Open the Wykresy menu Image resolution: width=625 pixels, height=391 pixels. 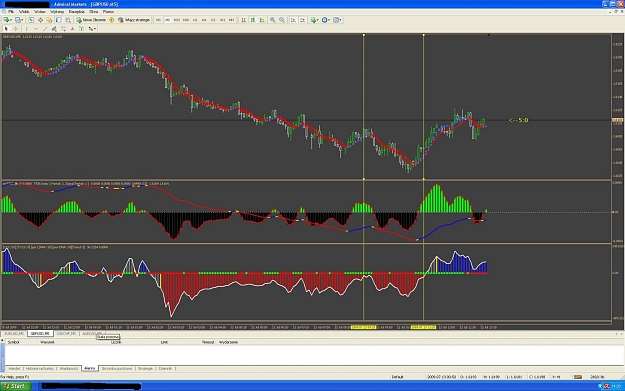pyautogui.click(x=57, y=12)
